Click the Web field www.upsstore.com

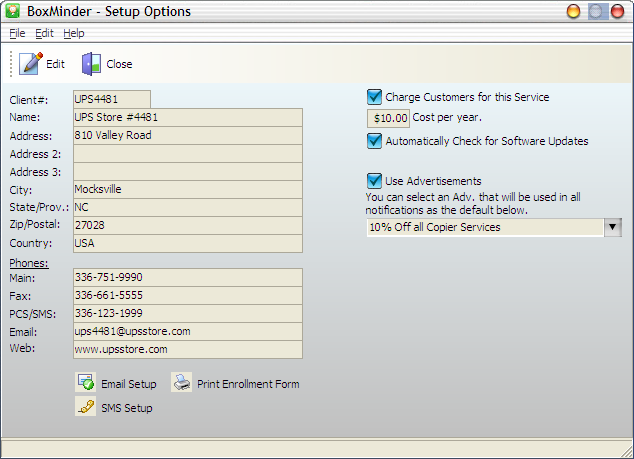coord(188,349)
